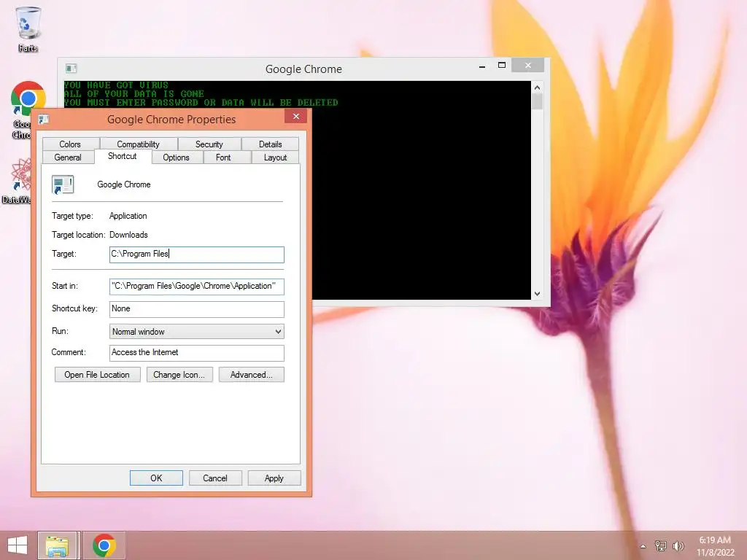
Task: Confirm the dialog with OK
Action: tap(156, 478)
